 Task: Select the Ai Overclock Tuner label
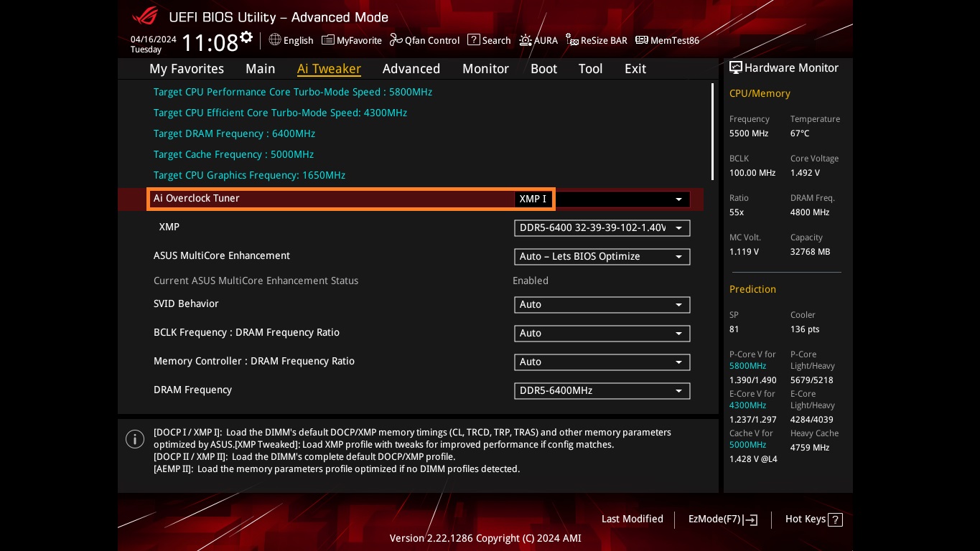pyautogui.click(x=197, y=198)
